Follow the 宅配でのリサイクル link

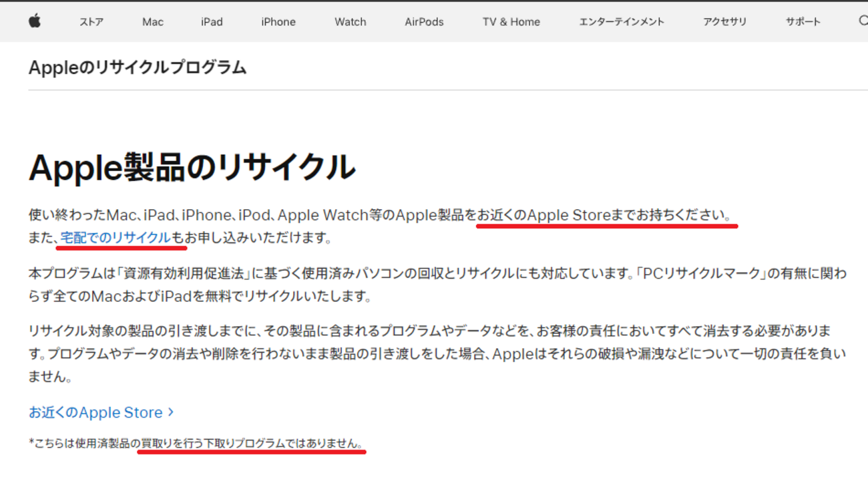(116, 237)
